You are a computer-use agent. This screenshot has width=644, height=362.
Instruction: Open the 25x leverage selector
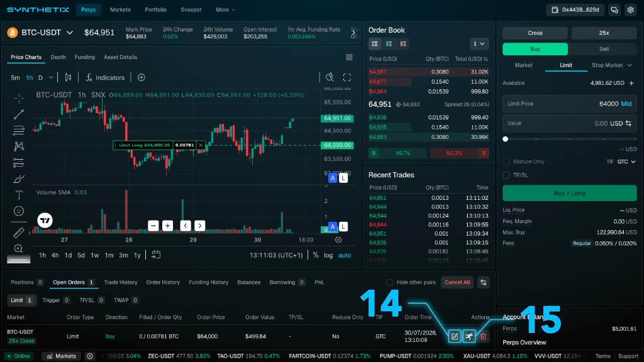pos(604,33)
